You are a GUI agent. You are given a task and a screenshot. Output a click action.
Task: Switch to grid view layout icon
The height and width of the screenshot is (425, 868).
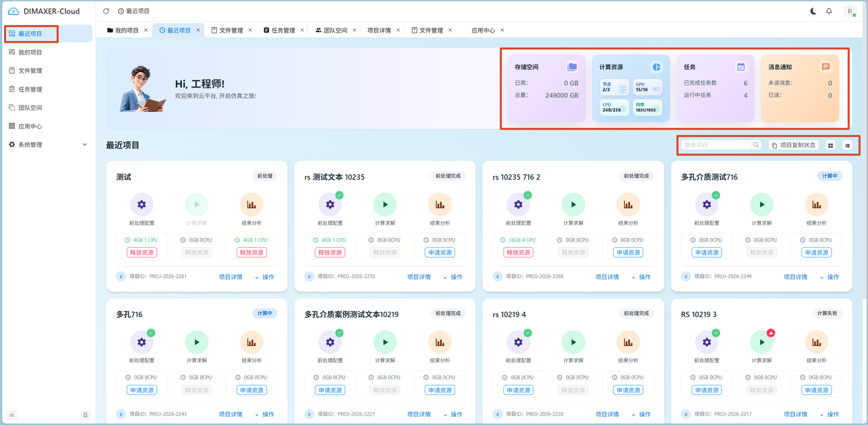click(831, 145)
